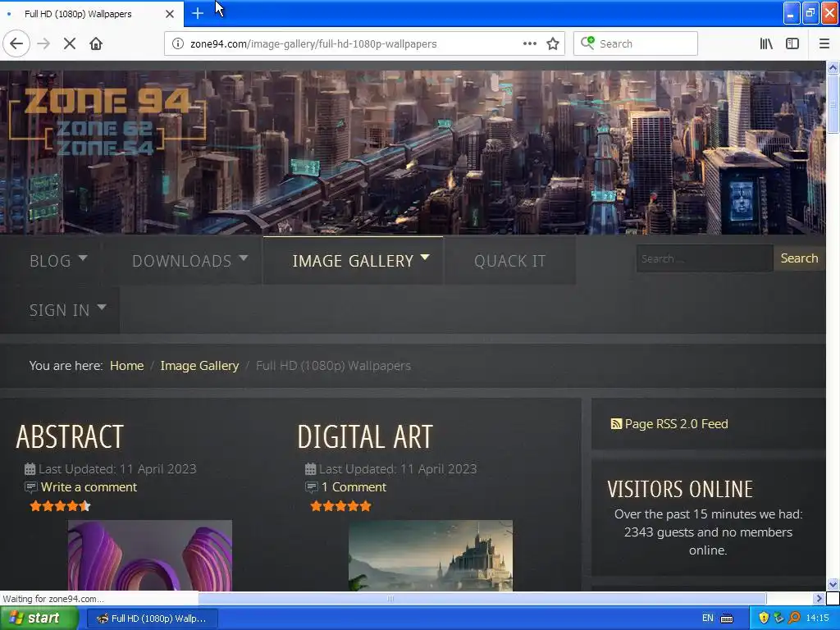
Task: Click the site Search button
Action: click(x=799, y=258)
